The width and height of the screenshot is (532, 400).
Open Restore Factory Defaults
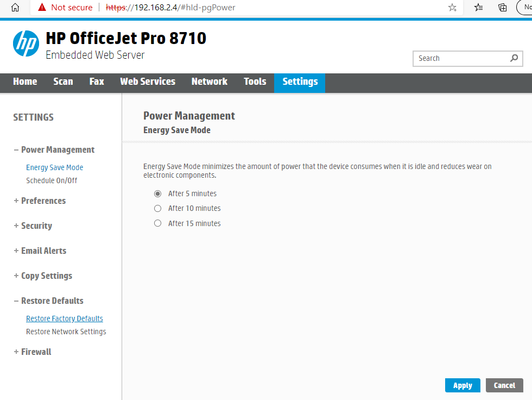(x=64, y=318)
